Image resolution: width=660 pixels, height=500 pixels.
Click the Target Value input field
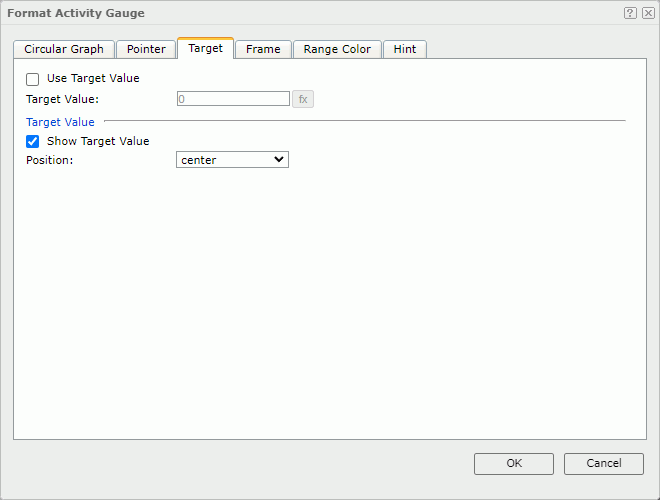[x=234, y=99]
